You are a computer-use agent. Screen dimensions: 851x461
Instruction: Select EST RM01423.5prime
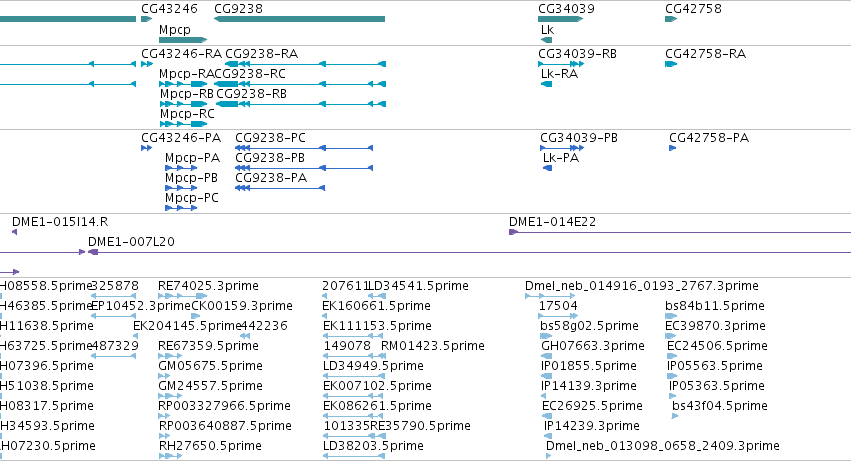(433, 346)
